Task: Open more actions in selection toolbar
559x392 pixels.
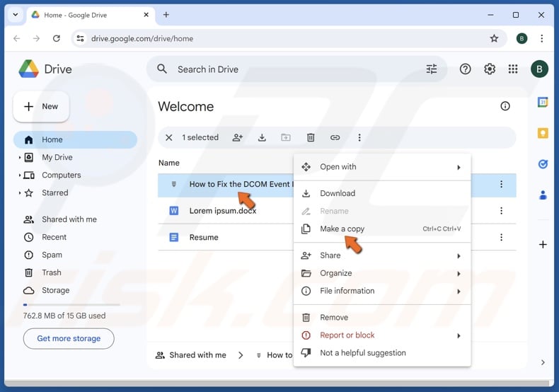Action: coord(359,137)
